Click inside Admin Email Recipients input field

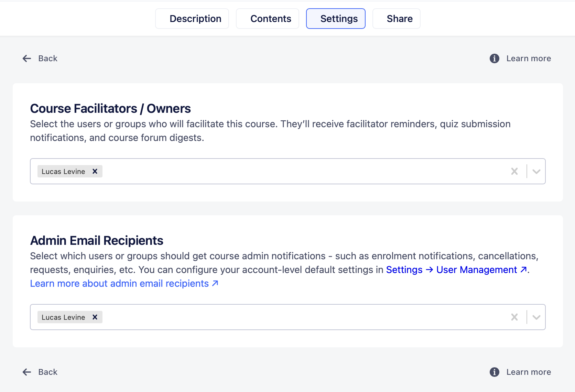click(303, 317)
